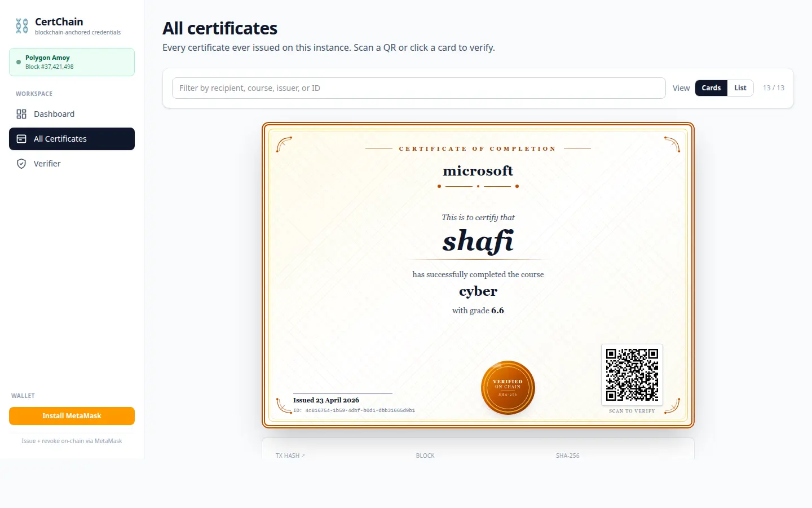Click the Block #37,421,498 text
The image size is (812, 508).
click(x=50, y=67)
